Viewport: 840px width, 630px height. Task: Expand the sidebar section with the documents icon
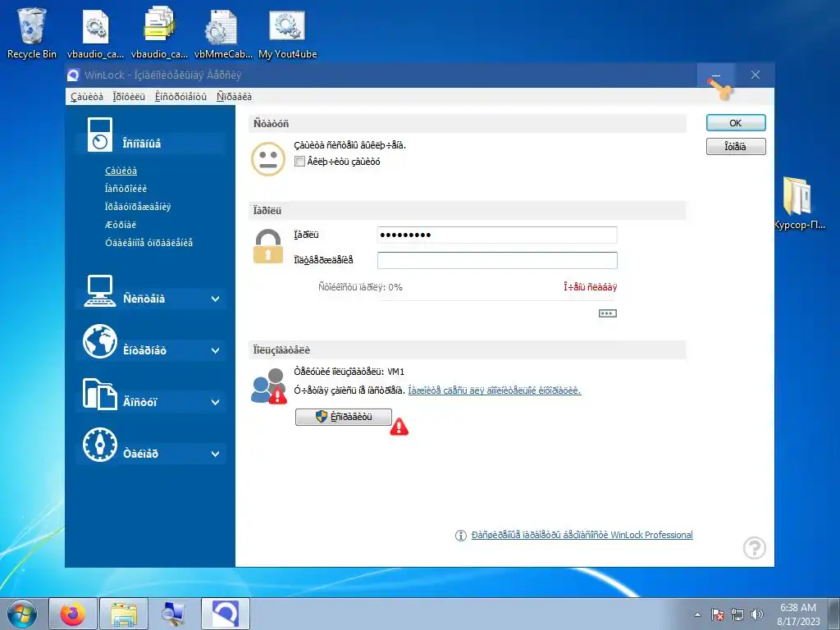click(x=216, y=402)
